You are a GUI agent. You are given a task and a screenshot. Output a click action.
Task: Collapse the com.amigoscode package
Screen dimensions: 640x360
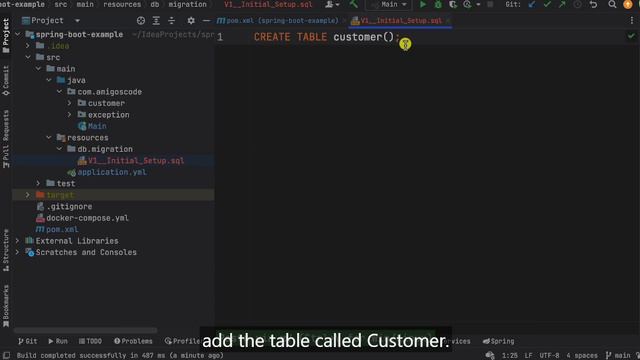tap(60, 91)
